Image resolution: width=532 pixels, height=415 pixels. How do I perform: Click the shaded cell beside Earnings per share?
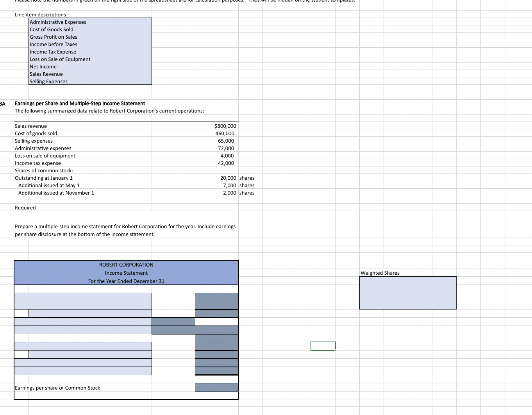(x=217, y=387)
